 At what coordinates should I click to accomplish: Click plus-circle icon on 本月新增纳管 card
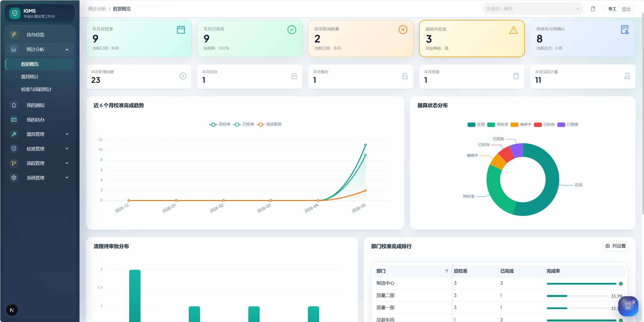point(183,76)
